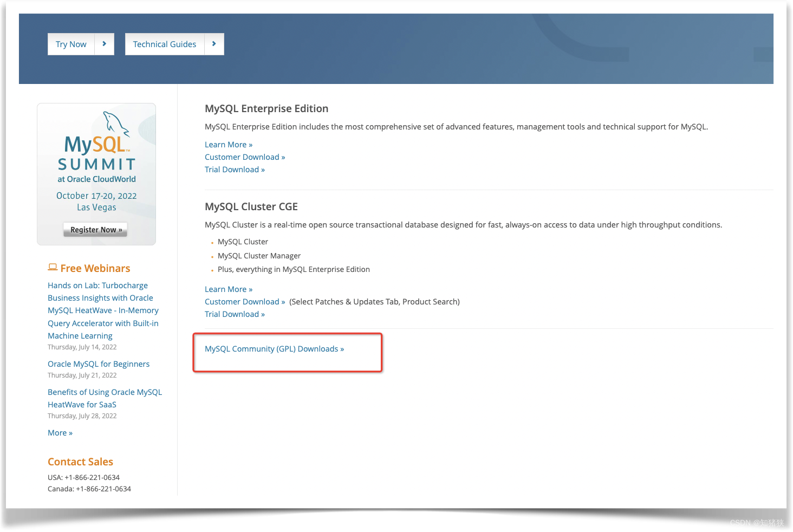Click the Canada phone number line
Viewport: 793px width, 532px height.
(89, 489)
